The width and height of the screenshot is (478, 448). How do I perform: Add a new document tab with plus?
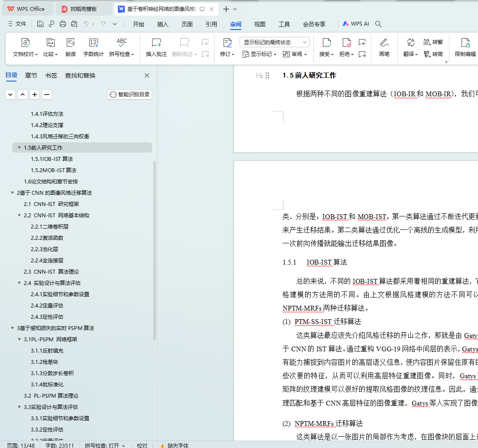[x=226, y=9]
